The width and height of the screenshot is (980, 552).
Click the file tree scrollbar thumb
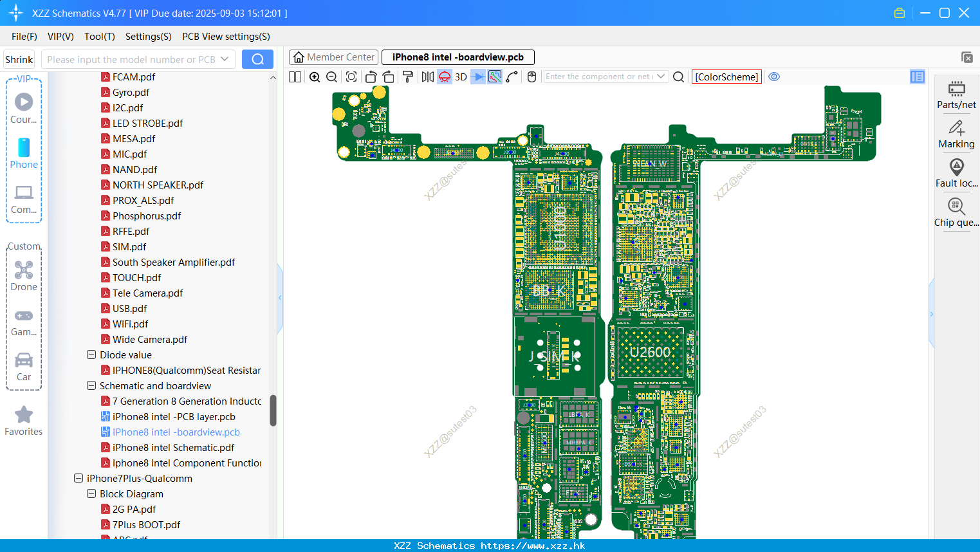273,410
